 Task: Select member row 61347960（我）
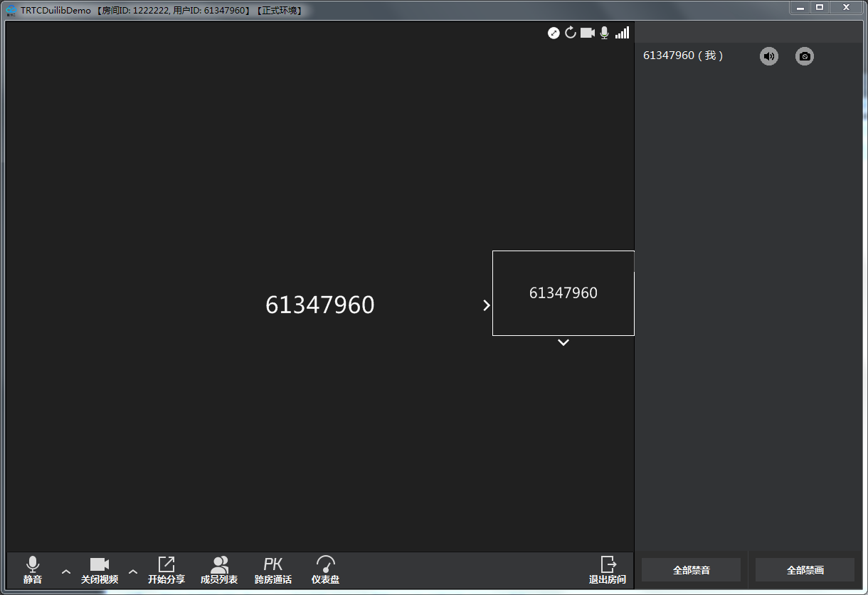pos(748,56)
